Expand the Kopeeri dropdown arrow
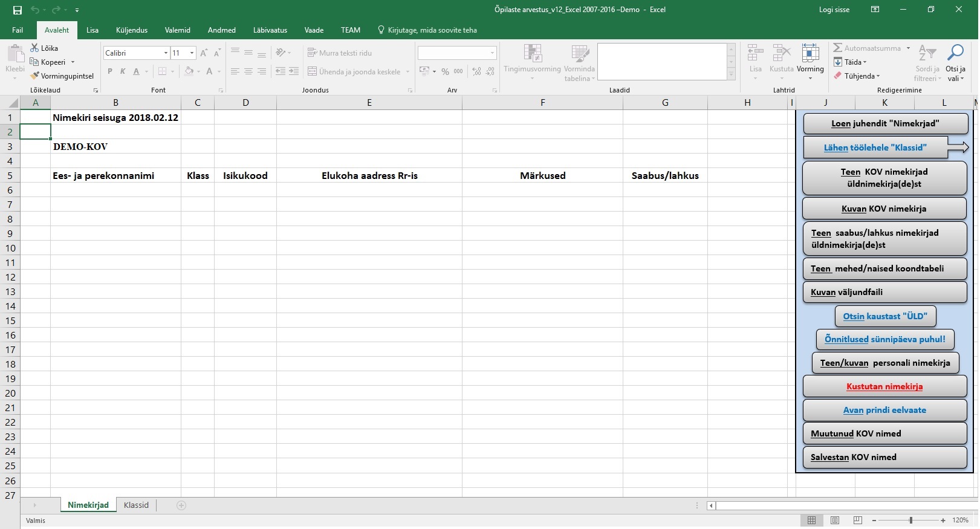The width and height of the screenshot is (980, 529). click(73, 62)
